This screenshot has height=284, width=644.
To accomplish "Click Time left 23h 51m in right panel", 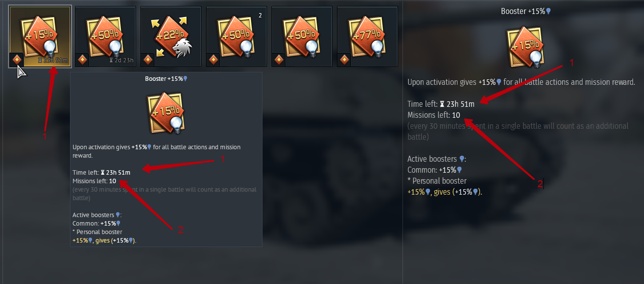I will 441,104.
